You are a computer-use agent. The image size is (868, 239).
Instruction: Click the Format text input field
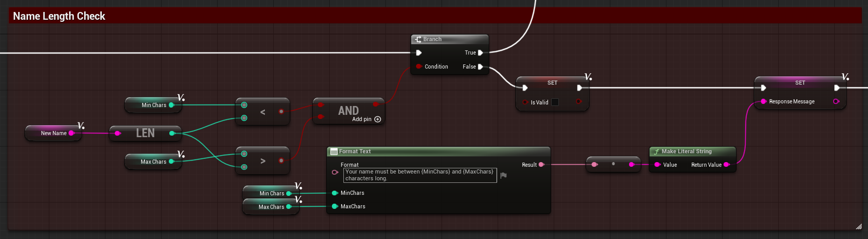[420, 175]
